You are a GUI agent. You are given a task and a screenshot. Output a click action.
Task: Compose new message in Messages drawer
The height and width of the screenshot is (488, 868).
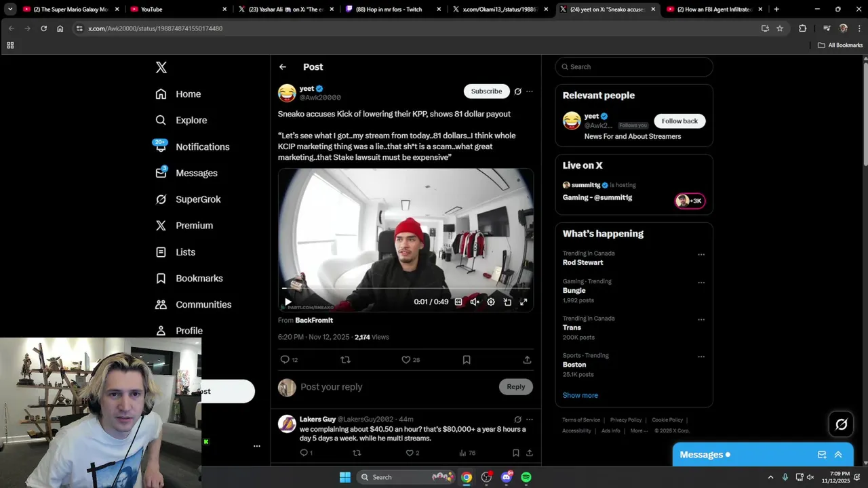[x=822, y=455]
